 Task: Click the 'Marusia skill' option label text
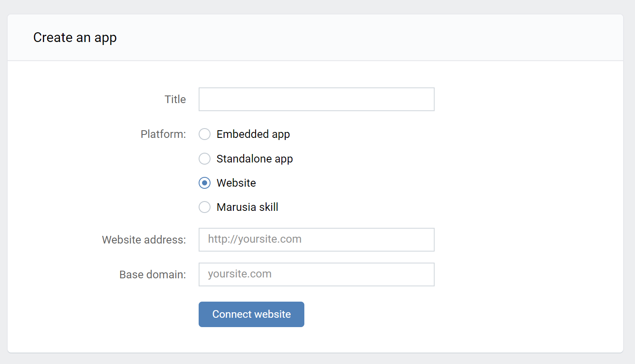pyautogui.click(x=247, y=207)
